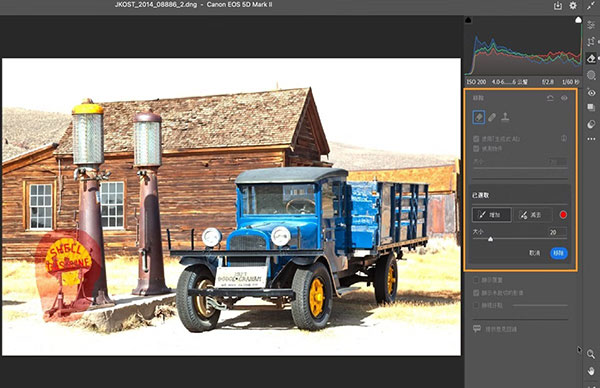Image resolution: width=600 pixels, height=388 pixels.
Task: Choose the Clone stamp mode icon
Action: click(505, 117)
